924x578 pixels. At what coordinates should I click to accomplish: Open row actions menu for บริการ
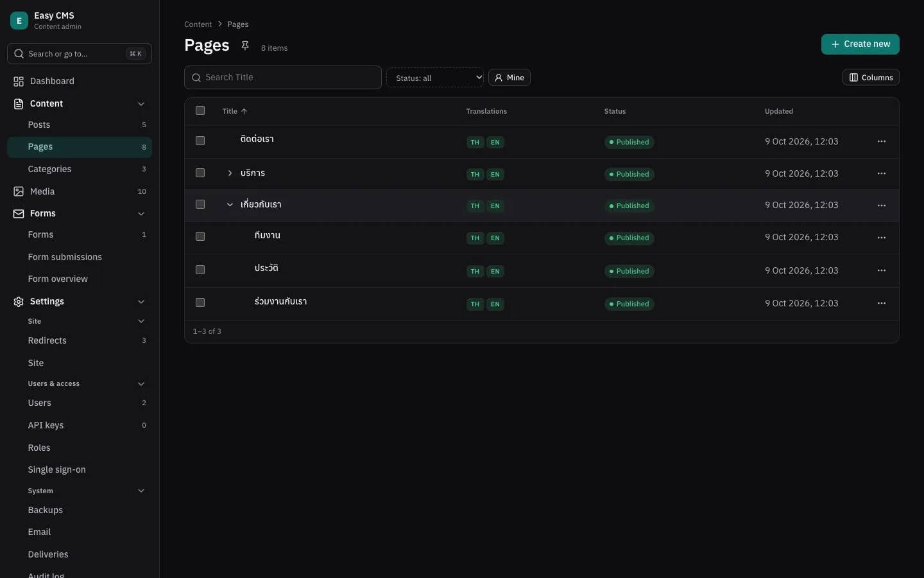coord(882,173)
